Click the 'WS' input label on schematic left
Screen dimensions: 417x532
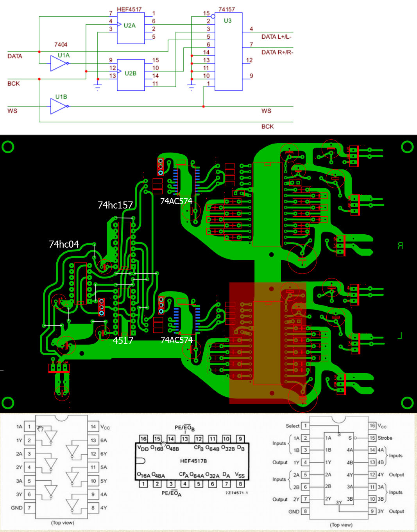pos(12,111)
